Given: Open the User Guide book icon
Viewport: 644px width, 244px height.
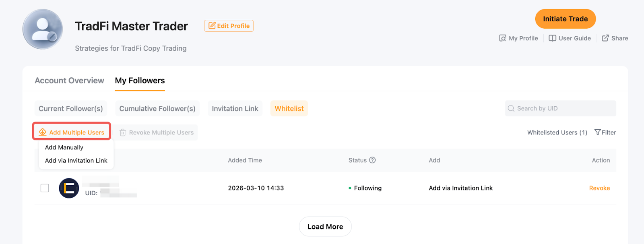Looking at the screenshot, I should point(552,38).
